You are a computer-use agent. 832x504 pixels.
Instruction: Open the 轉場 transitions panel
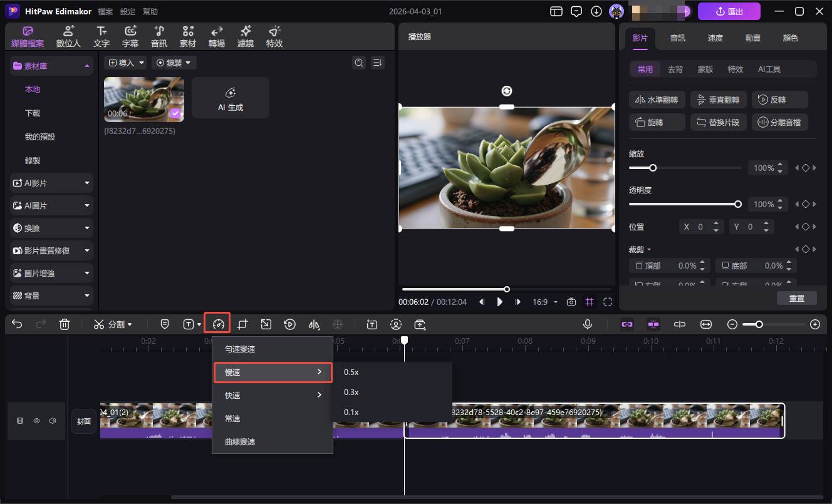pos(217,37)
